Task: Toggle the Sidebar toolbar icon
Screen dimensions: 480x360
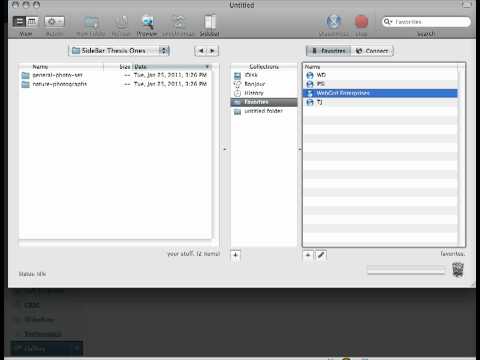Action: (x=210, y=22)
